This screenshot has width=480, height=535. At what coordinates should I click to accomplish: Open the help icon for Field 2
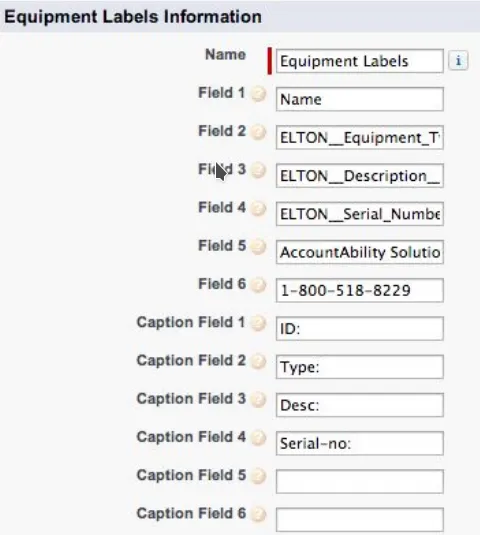pos(258,132)
